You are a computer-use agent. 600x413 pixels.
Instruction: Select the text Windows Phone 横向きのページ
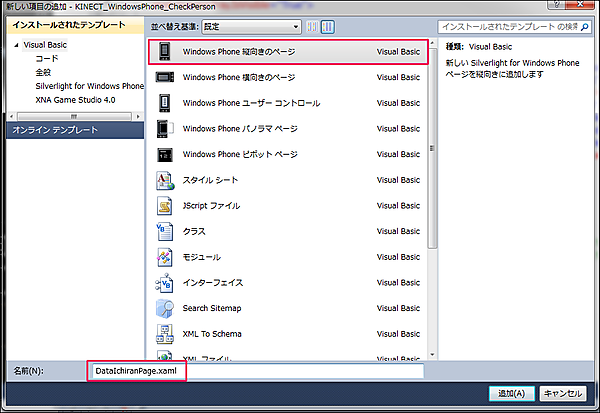coord(239,77)
